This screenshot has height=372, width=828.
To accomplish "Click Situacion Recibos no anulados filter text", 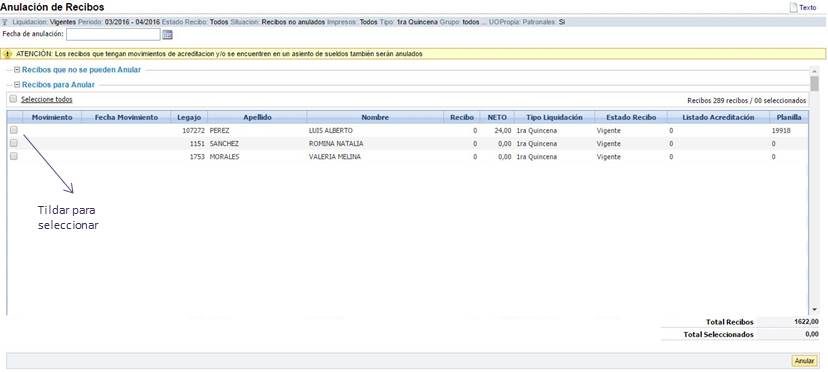I will pyautogui.click(x=278, y=22).
